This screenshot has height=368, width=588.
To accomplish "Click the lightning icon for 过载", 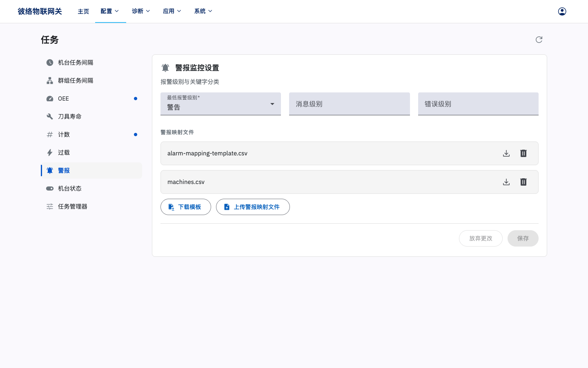I will pos(50,153).
